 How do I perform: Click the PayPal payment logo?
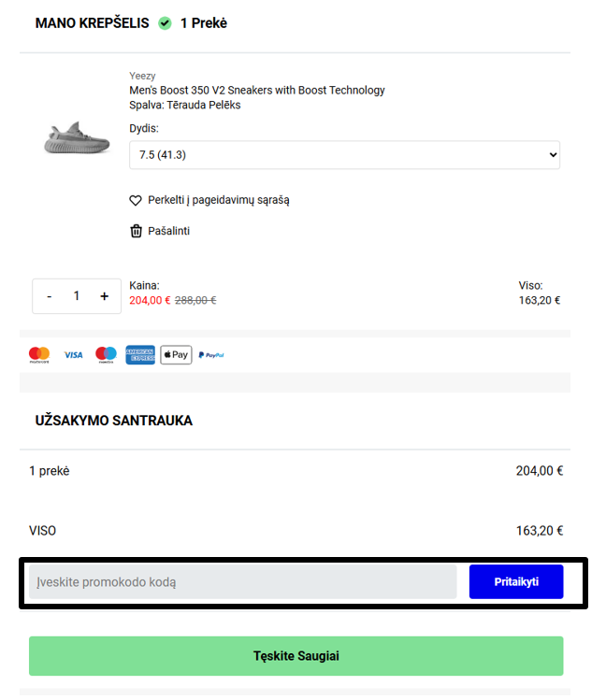211,355
